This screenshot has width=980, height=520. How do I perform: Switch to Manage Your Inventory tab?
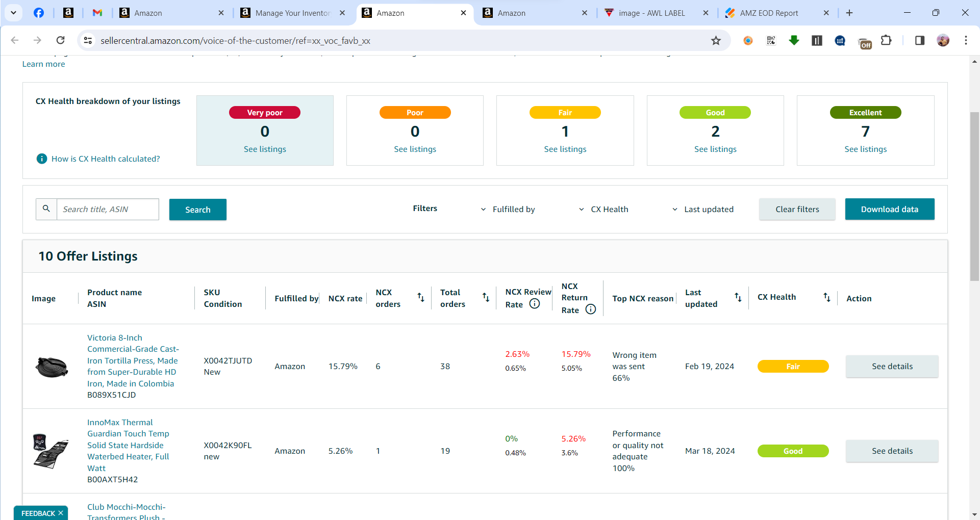pos(293,13)
